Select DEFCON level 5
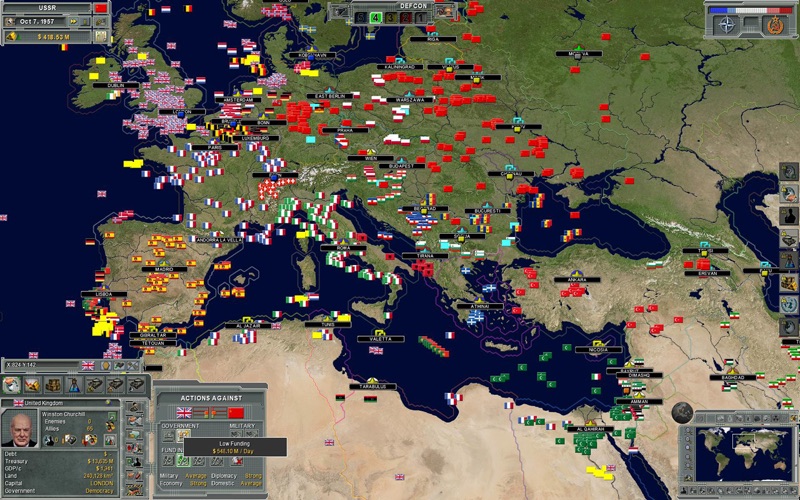This screenshot has height=500, width=800. (361, 18)
